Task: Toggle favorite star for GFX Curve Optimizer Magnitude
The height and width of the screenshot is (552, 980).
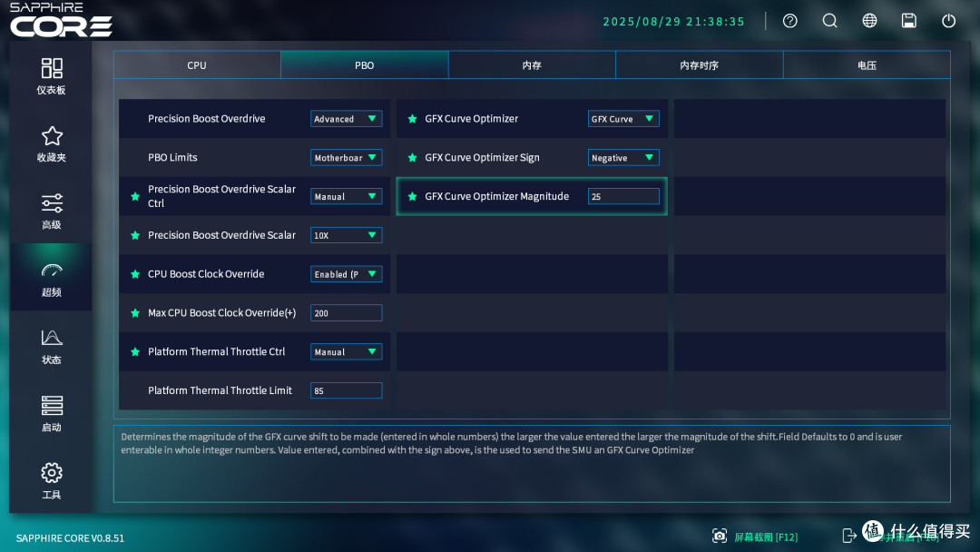Action: [413, 196]
